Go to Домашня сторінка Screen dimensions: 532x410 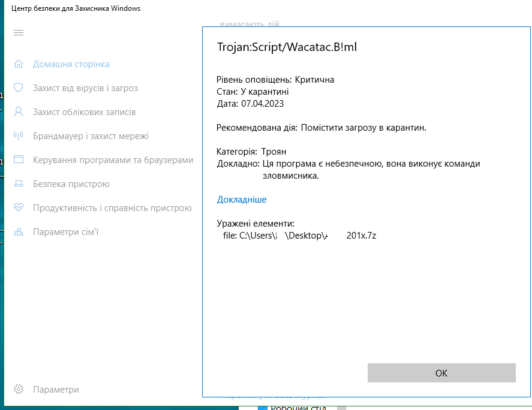coord(71,64)
